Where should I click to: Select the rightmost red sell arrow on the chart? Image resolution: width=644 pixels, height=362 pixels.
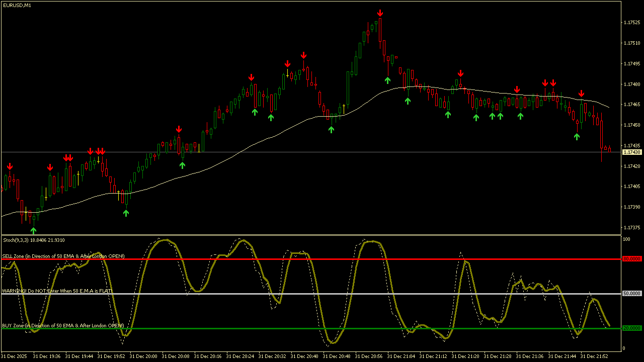(582, 93)
